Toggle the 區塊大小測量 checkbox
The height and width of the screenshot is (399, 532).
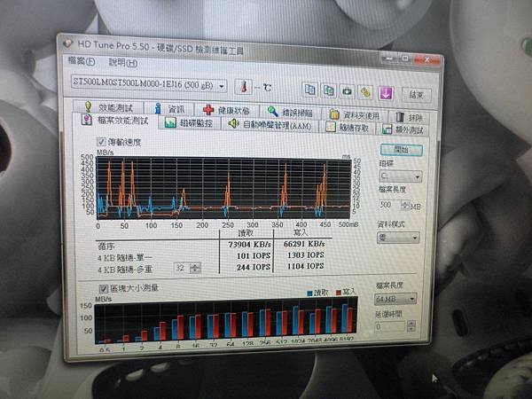(104, 289)
